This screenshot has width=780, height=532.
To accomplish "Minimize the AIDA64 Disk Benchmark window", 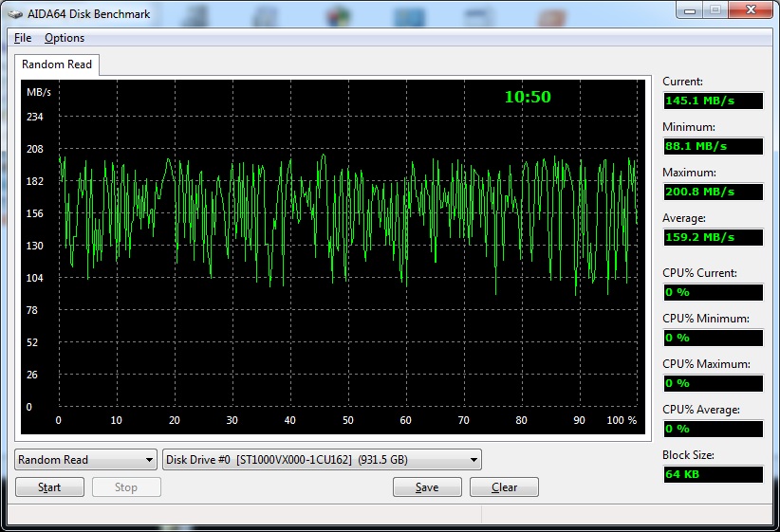I will pyautogui.click(x=690, y=10).
